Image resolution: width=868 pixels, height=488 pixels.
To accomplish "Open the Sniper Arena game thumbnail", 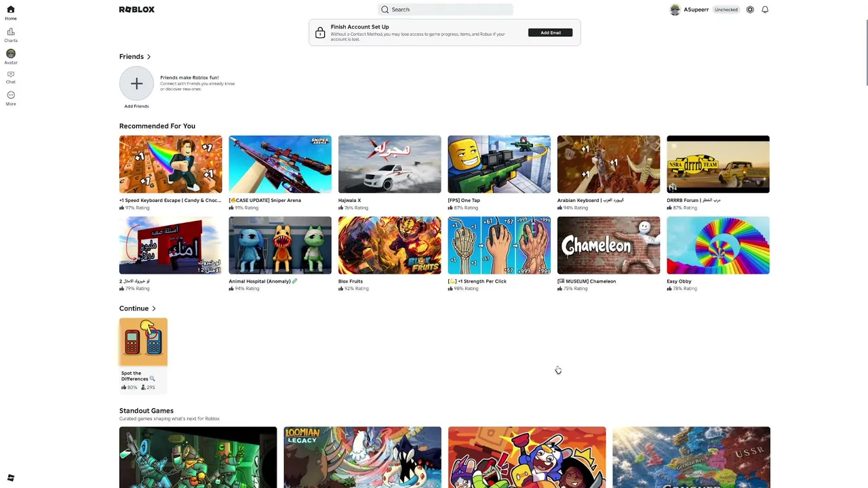I will pyautogui.click(x=280, y=164).
